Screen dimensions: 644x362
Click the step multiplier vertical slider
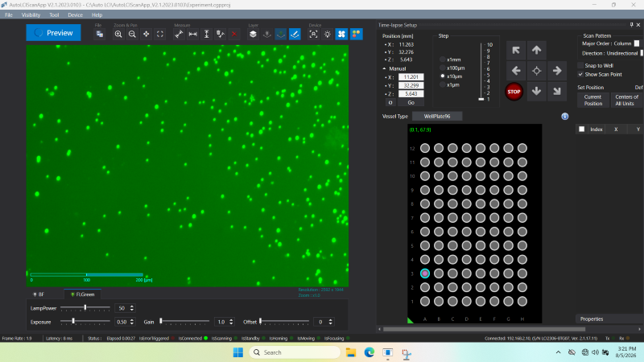pyautogui.click(x=481, y=72)
